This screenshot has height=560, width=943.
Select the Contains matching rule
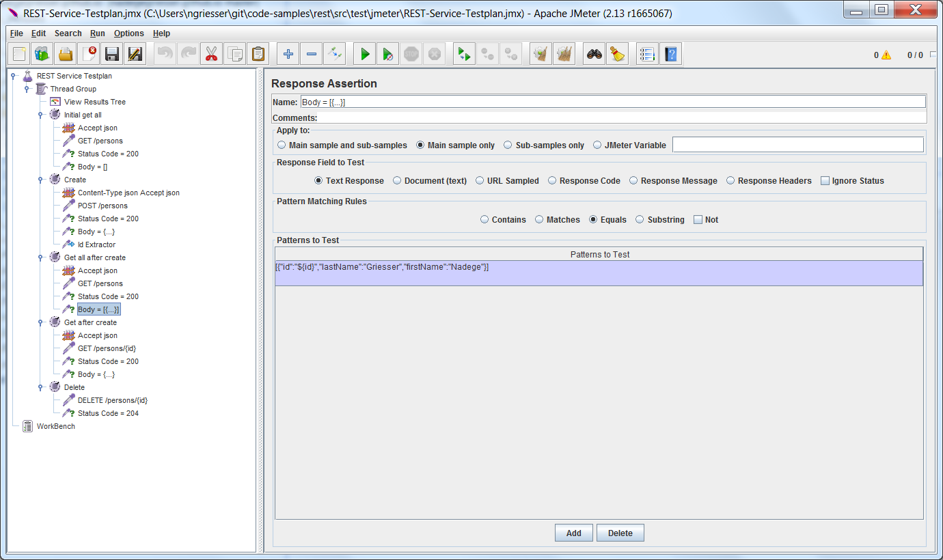pyautogui.click(x=503, y=220)
